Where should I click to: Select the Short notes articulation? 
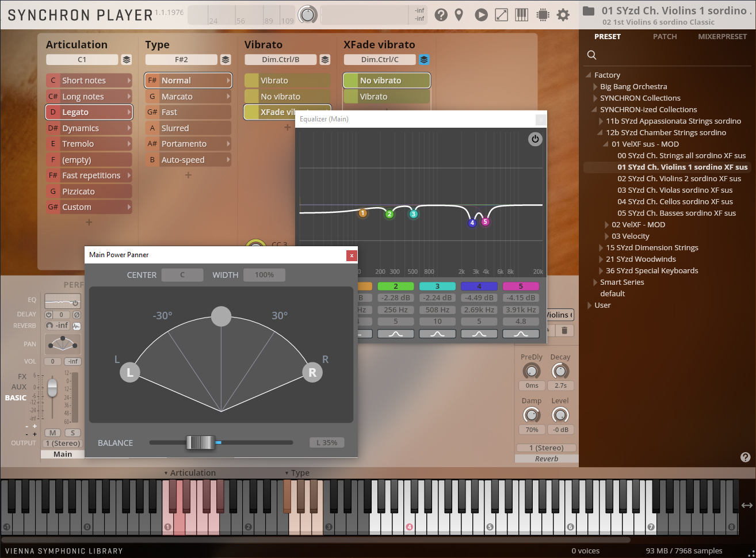pos(89,81)
